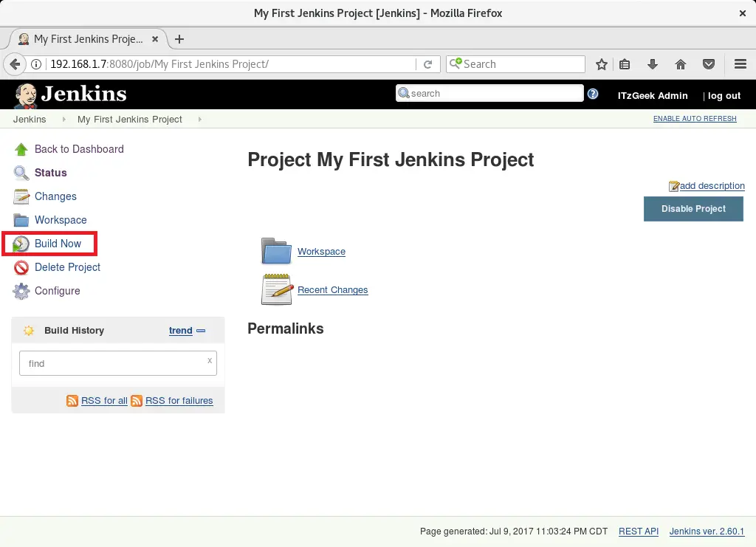Expand the My First Jenkins Project breadcrumb arrow
This screenshot has height=547, width=756.
199,120
